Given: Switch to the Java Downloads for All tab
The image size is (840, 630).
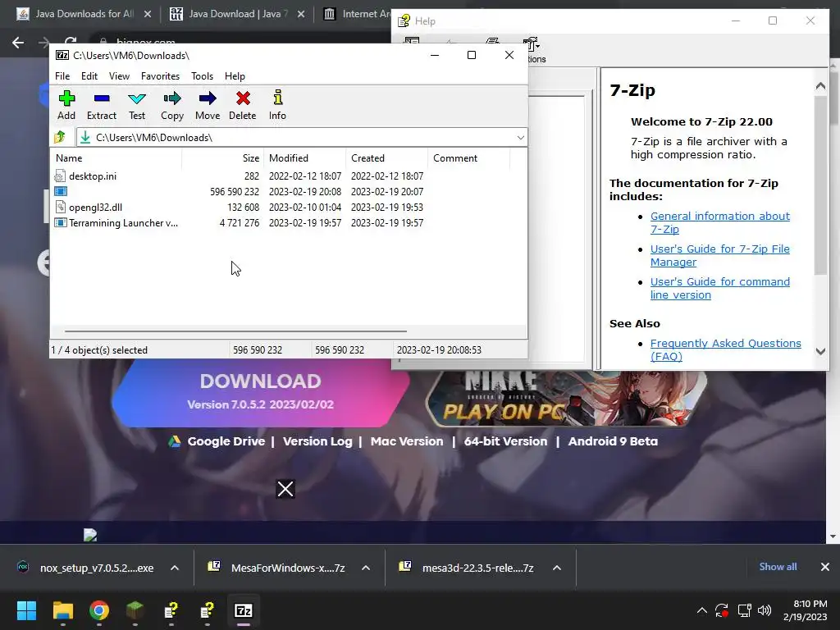Looking at the screenshot, I should tap(75, 14).
